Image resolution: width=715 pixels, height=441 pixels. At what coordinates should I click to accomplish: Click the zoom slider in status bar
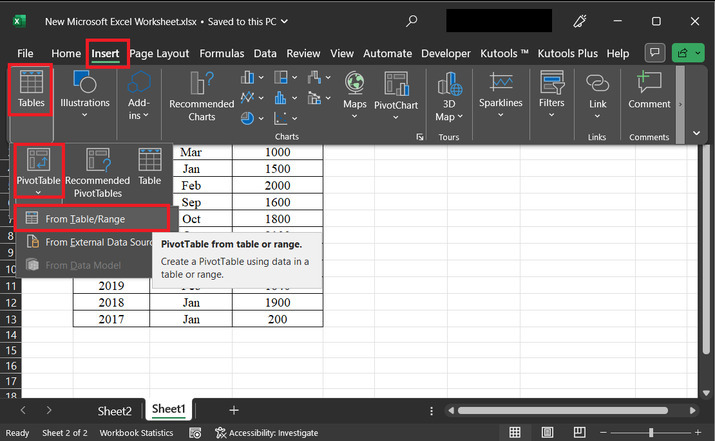pos(651,433)
